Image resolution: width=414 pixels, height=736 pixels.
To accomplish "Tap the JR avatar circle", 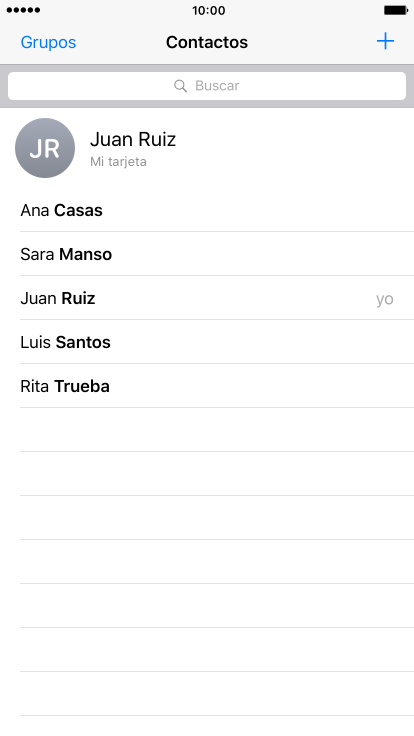I will [x=45, y=148].
